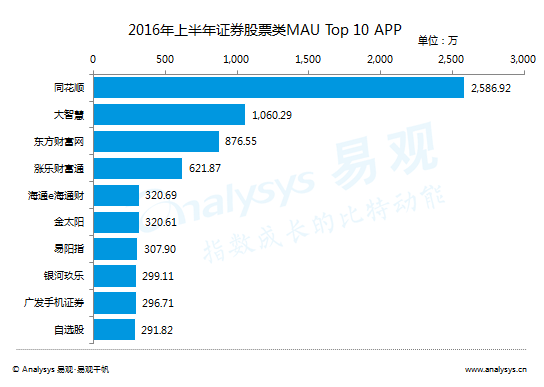Select the 涨乐财富通 bar
This screenshot has width=544, height=387.
pyautogui.click(x=138, y=168)
